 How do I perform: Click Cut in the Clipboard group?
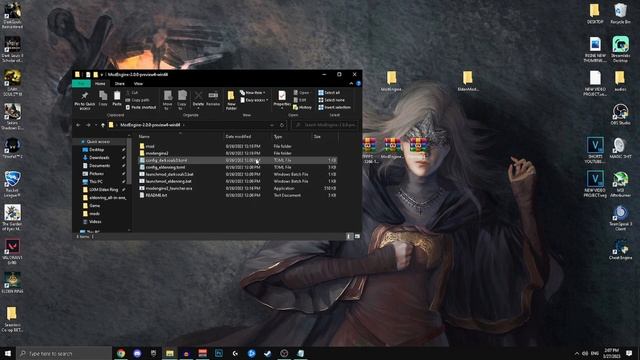[132, 93]
